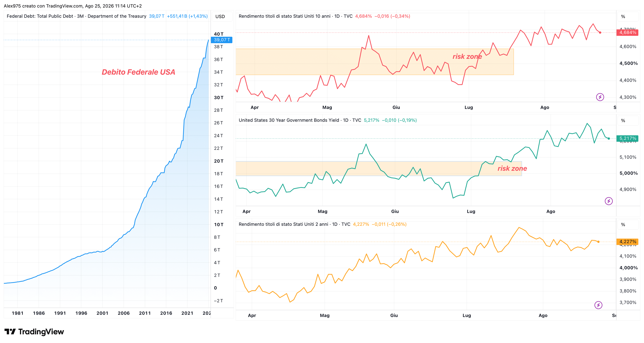Select the red 4,684% price label on the axis
This screenshot has height=343, width=644.
(x=627, y=33)
